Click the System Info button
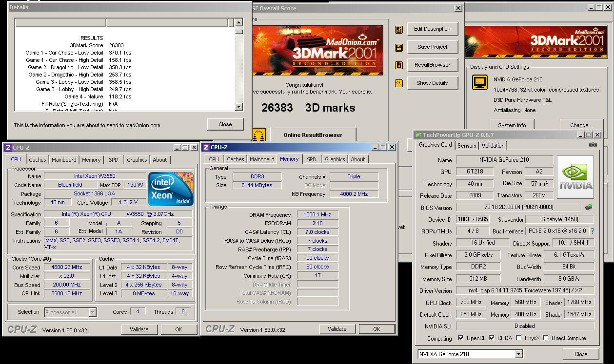 tap(512, 125)
